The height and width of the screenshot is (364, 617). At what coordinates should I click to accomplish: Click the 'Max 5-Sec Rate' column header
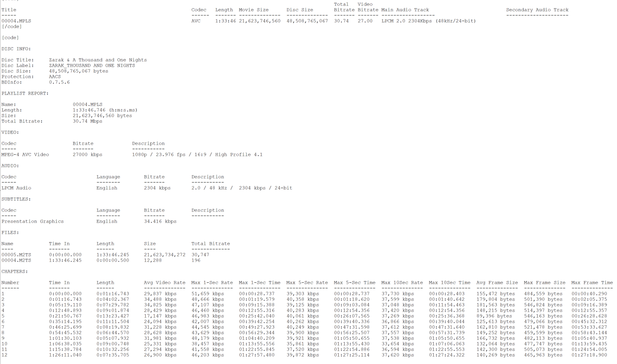point(307,282)
